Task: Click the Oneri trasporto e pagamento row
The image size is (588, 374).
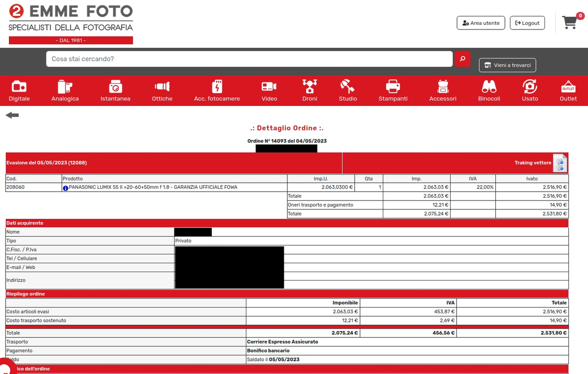Action: (428, 205)
